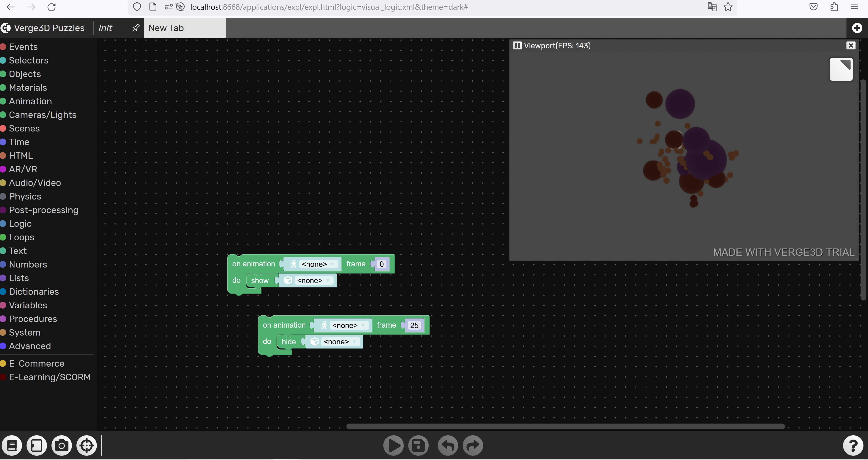Open the Logic puzzle category
This screenshot has width=868, height=460.
(x=20, y=224)
